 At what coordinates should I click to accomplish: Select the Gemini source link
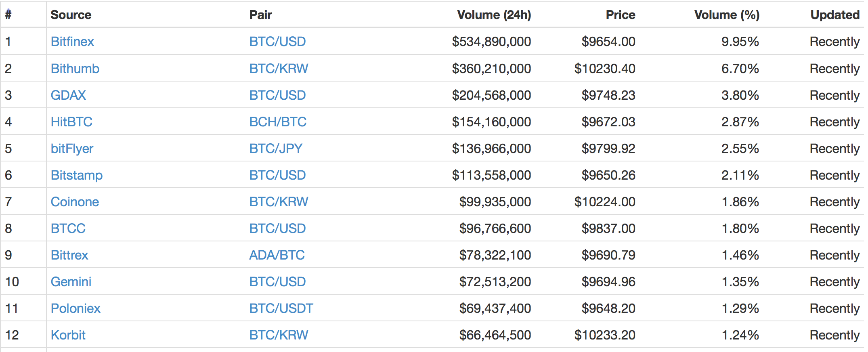(71, 282)
